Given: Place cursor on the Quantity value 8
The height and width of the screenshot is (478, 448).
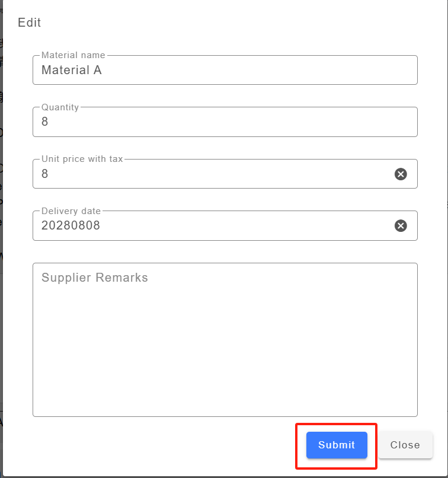Looking at the screenshot, I should coord(45,122).
